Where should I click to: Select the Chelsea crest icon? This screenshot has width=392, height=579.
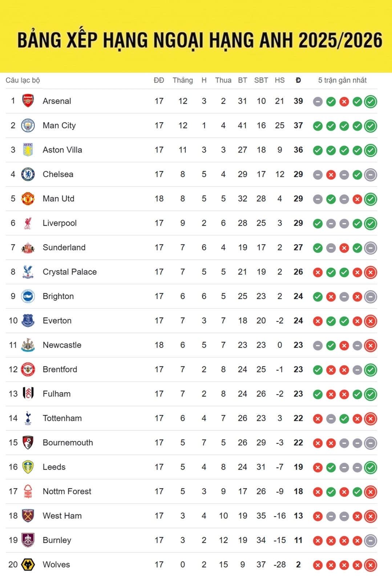(x=28, y=174)
